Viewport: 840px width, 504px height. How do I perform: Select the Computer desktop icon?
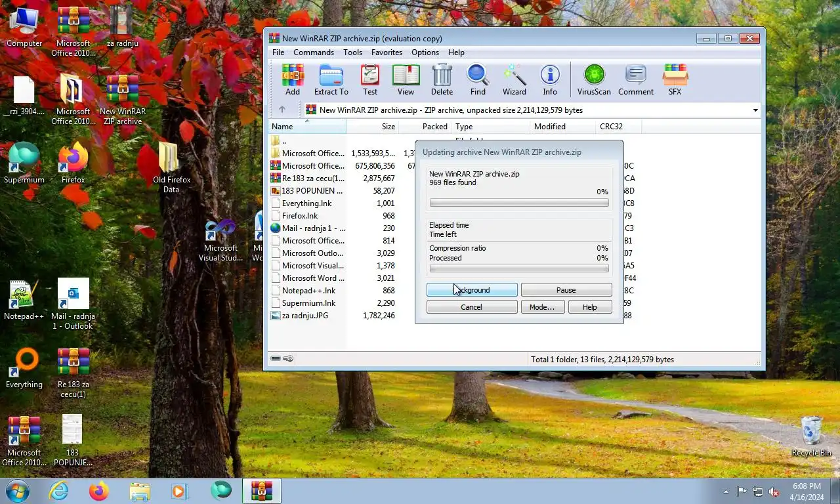[24, 26]
